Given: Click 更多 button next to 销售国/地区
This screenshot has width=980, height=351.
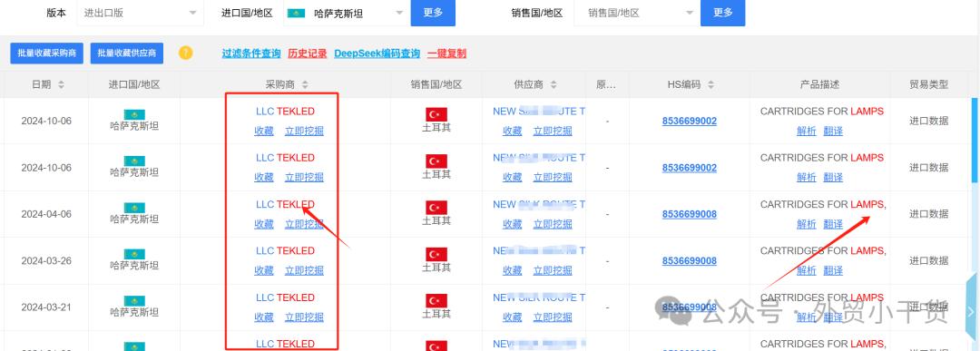Looking at the screenshot, I should (722, 13).
